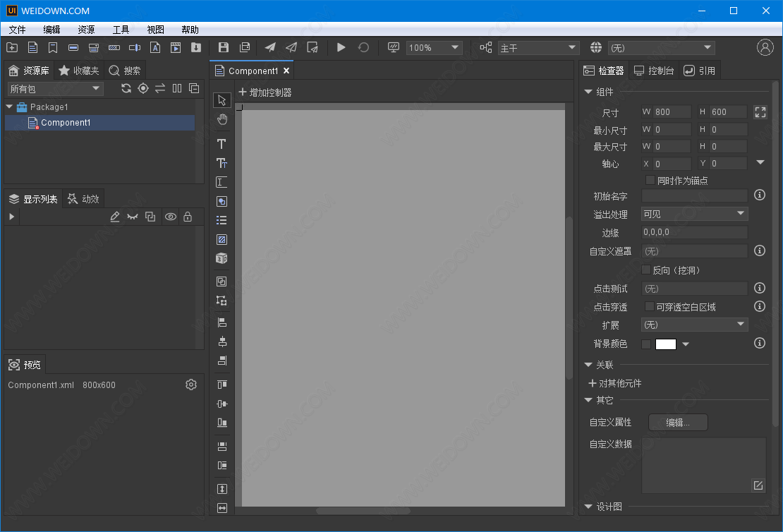Click the refresh icon in resource library
Viewport: 783px width, 532px height.
point(126,88)
